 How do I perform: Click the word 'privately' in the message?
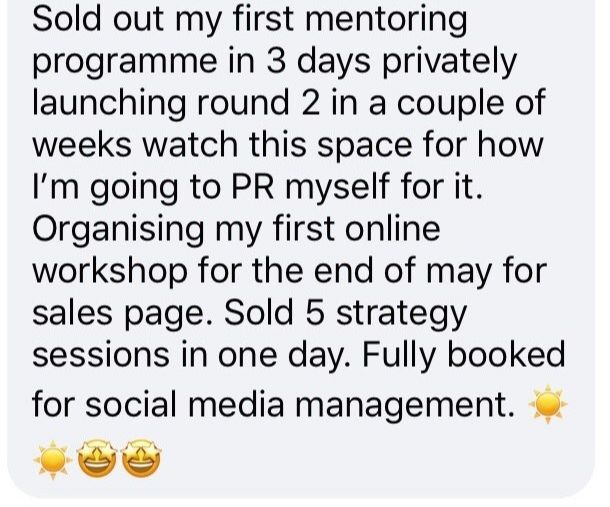coord(449,63)
